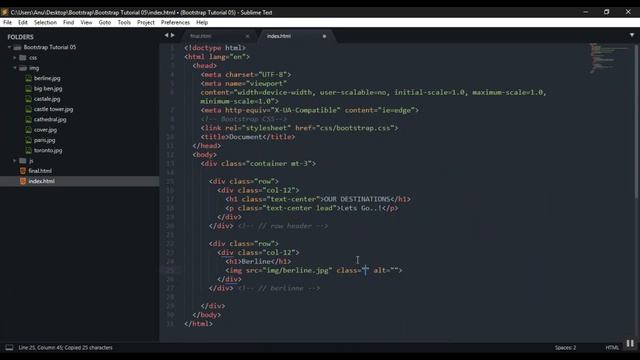Open castle tower.jpg in the sidebar

(x=53, y=109)
